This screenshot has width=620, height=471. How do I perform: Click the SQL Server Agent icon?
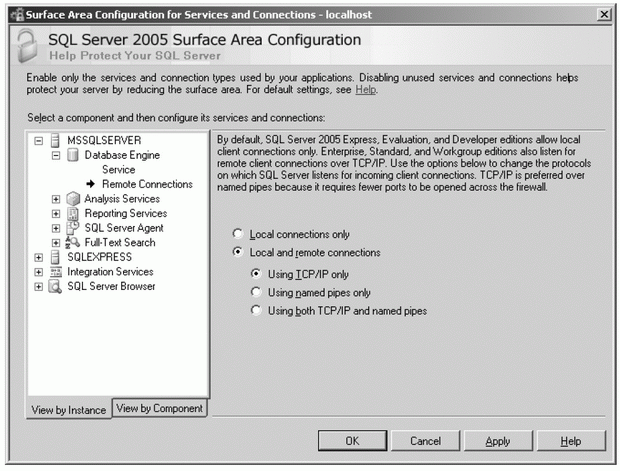(72, 227)
